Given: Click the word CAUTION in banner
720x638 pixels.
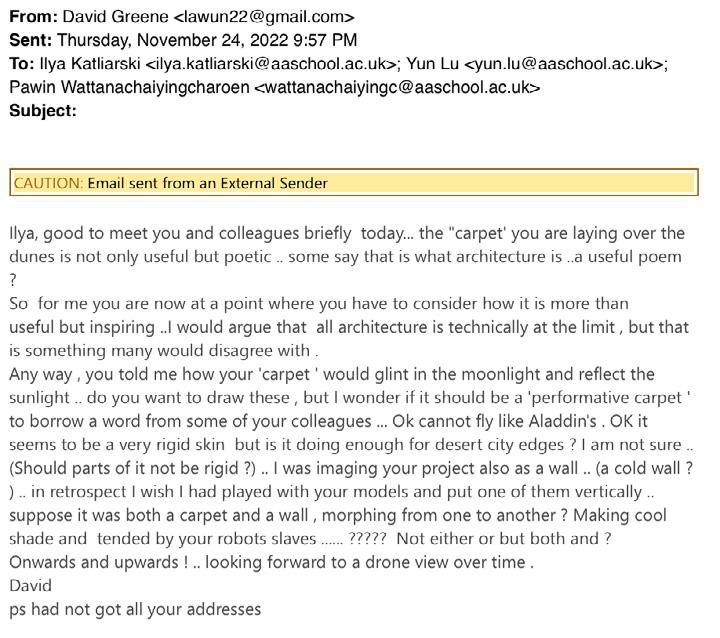Looking at the screenshot, I should (x=48, y=183).
